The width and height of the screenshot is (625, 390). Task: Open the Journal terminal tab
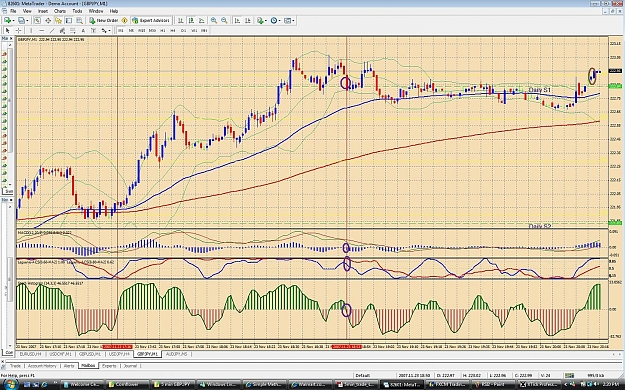pos(130,366)
